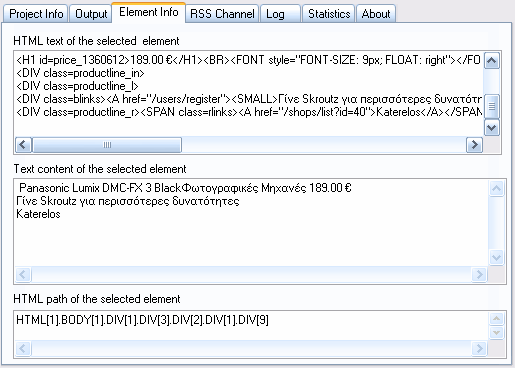Click the Text content scroll down arrow
Image resolution: width=515 pixels, height=368 pixels.
coord(496,257)
